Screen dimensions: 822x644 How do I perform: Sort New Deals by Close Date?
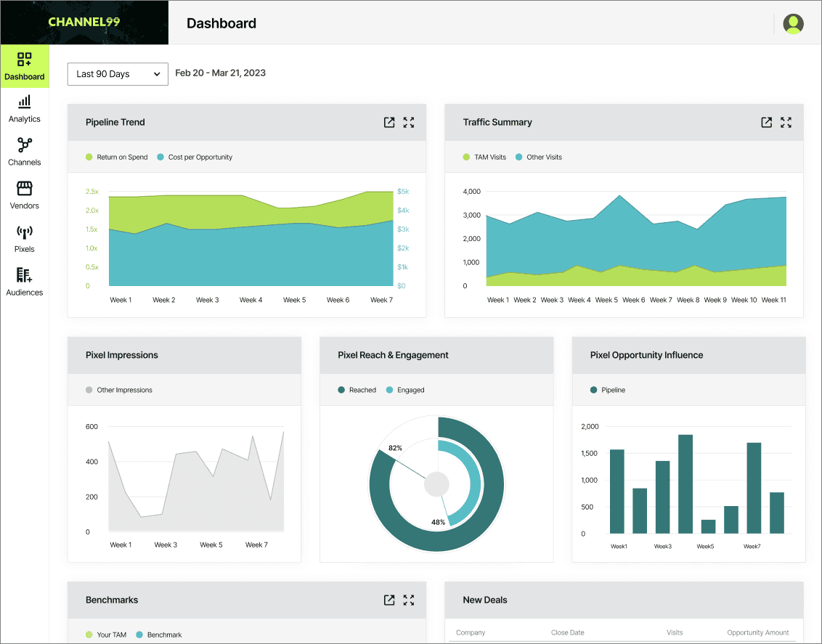[567, 632]
